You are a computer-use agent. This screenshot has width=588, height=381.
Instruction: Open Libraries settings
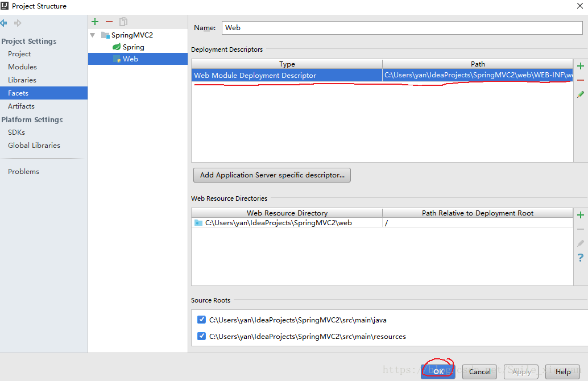22,80
